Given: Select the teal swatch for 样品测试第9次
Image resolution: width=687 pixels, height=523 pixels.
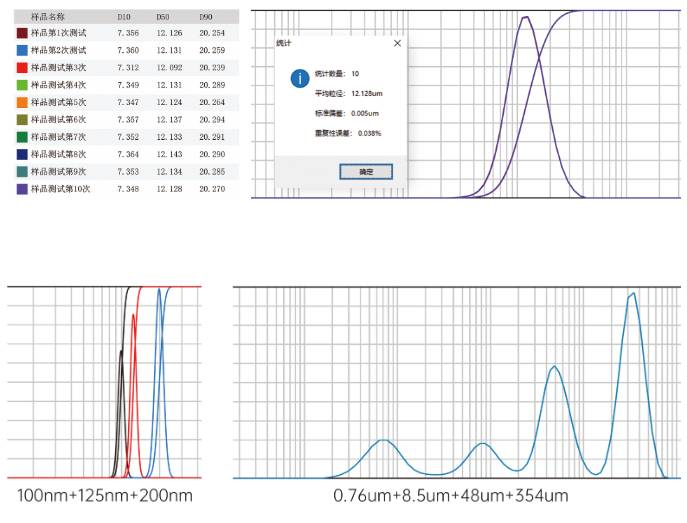Looking at the screenshot, I should pos(22,172).
